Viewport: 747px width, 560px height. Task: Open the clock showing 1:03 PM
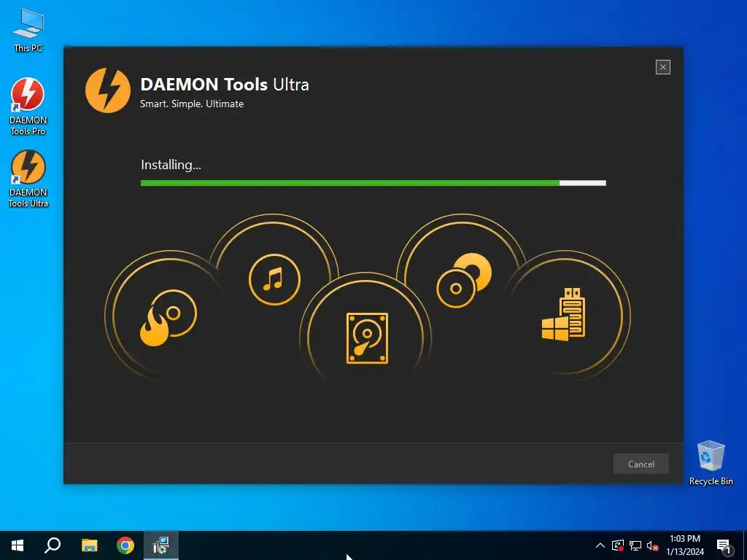[685, 545]
